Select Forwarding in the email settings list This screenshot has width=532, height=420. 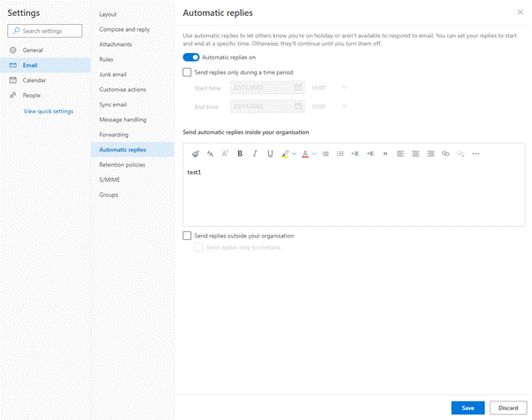pos(113,135)
